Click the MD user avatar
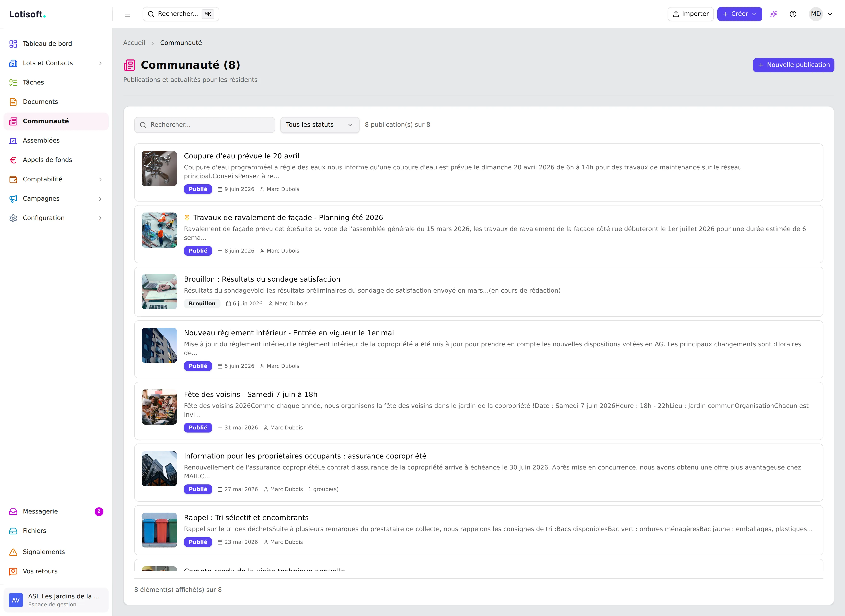This screenshot has height=616, width=845. [816, 14]
